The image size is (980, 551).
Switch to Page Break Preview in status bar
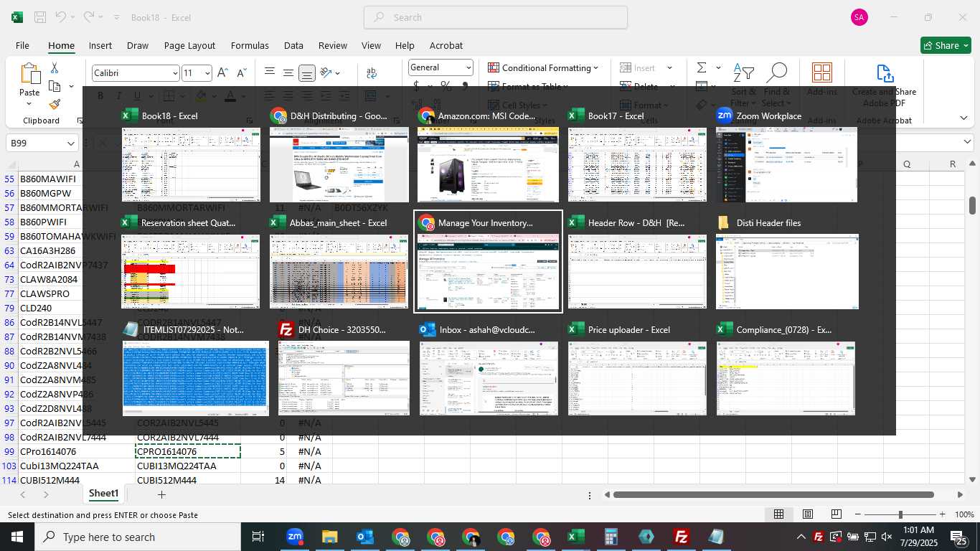click(x=836, y=514)
